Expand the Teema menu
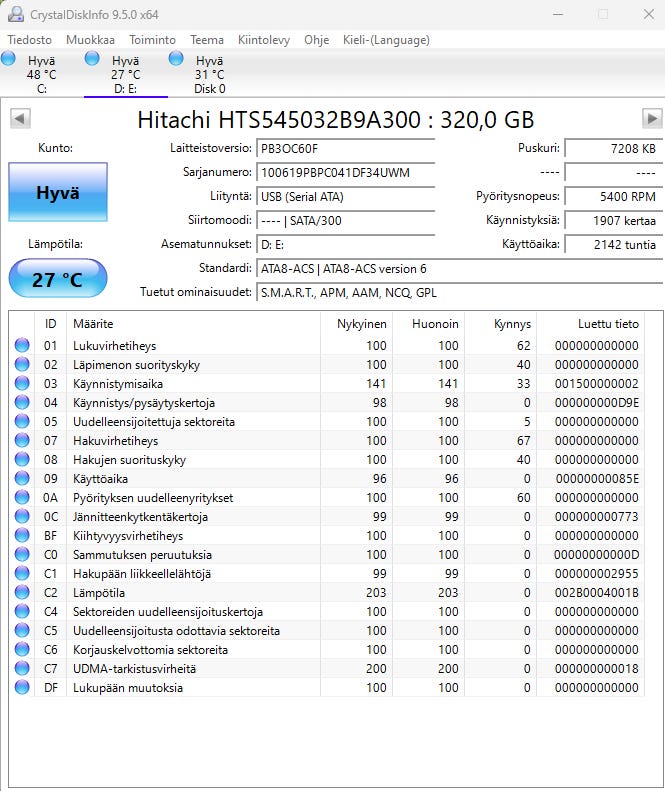 [207, 40]
